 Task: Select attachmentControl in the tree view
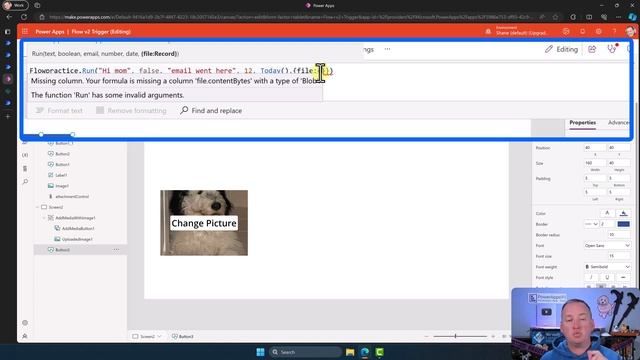72,196
